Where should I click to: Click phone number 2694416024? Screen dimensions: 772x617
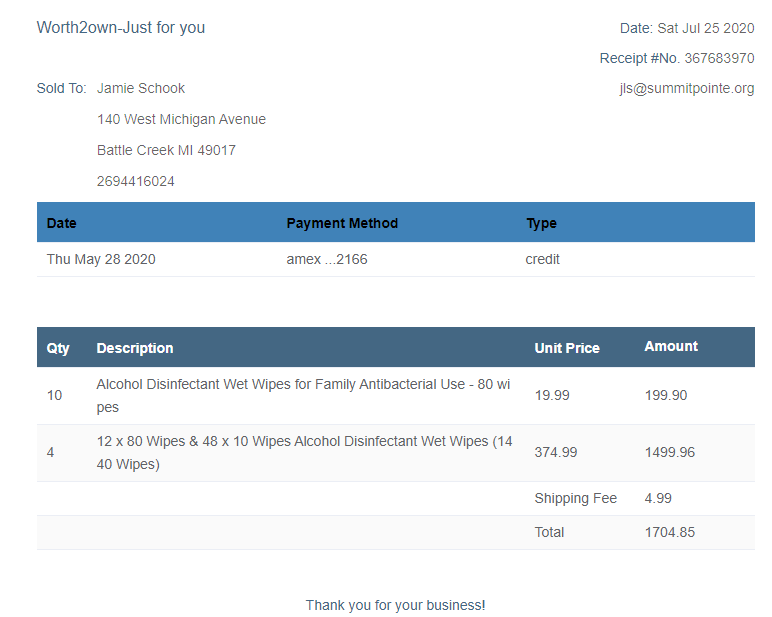(136, 181)
